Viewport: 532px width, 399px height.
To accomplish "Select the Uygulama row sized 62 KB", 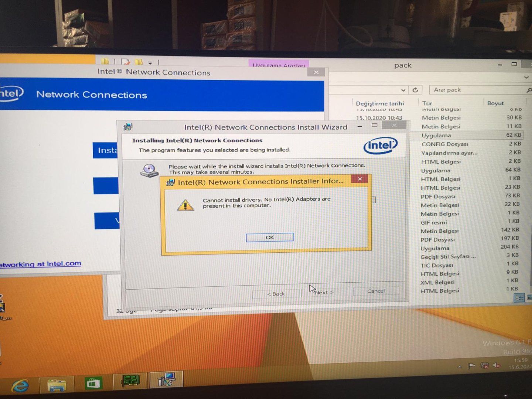I will 467,135.
